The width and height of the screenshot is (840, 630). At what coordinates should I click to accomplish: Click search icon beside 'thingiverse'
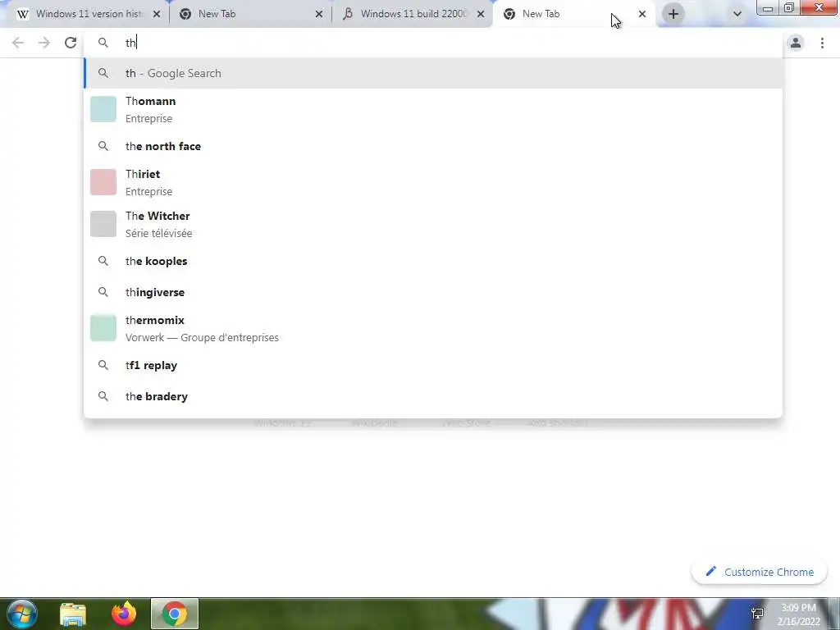tap(103, 292)
